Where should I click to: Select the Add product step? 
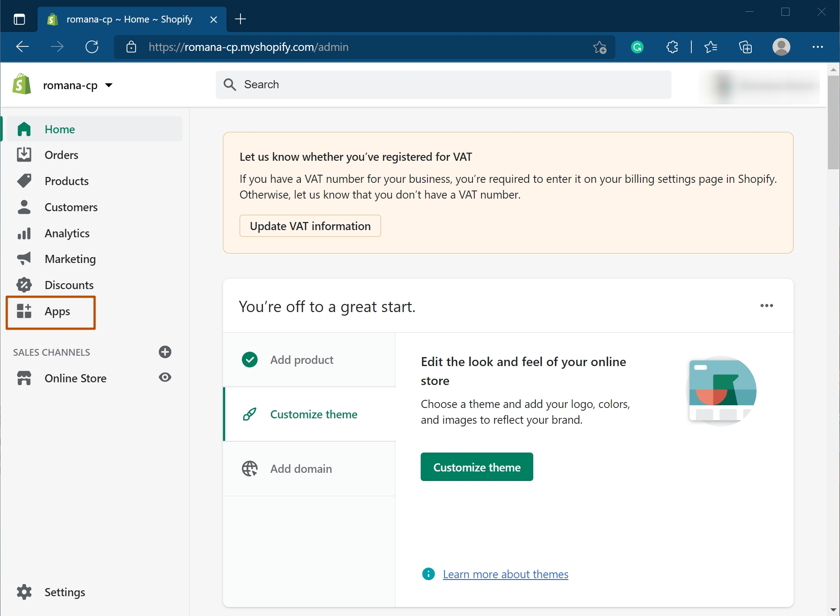[x=309, y=360]
